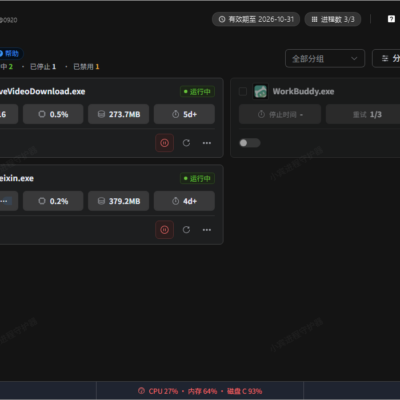
Task: Click the 进程数 3/3 badge
Action: tap(333, 19)
